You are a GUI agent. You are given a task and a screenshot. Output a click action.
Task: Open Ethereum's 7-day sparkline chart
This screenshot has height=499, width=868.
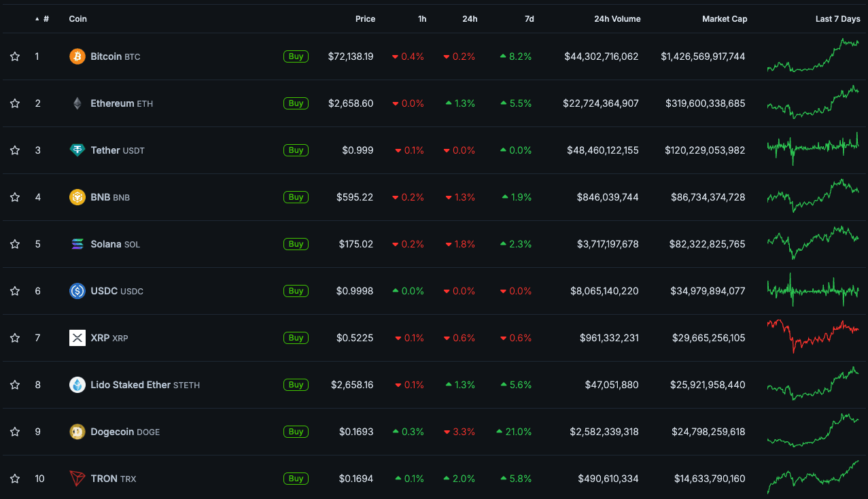pos(813,102)
